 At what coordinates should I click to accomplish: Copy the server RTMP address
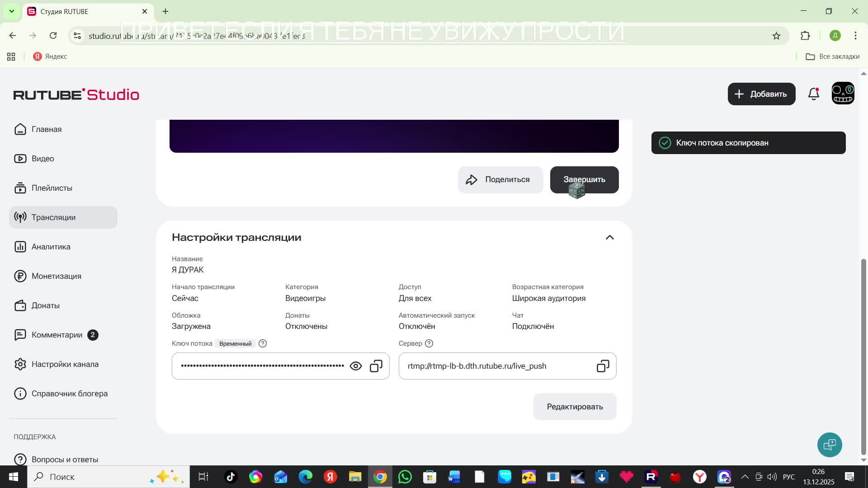[x=603, y=366]
